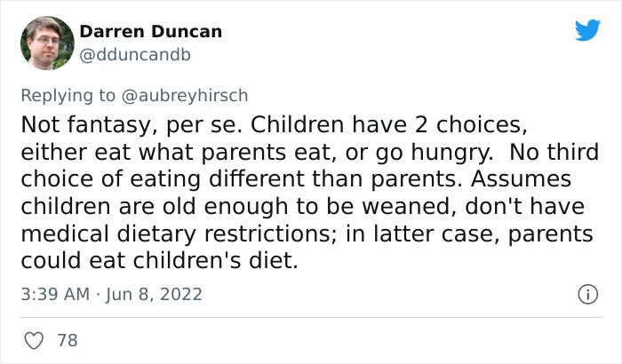622x364 pixels.
Task: Click the 'Children have 2 choices' text
Action: [x=389, y=124]
